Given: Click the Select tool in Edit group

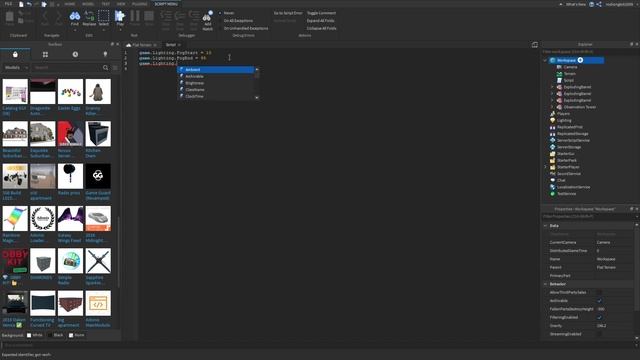Looking at the screenshot, I should [104, 18].
